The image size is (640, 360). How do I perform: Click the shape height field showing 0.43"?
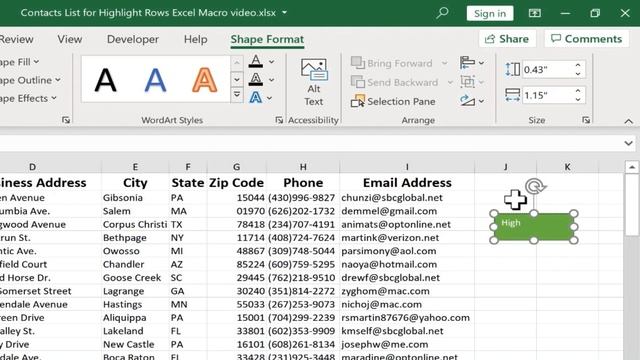tap(547, 69)
